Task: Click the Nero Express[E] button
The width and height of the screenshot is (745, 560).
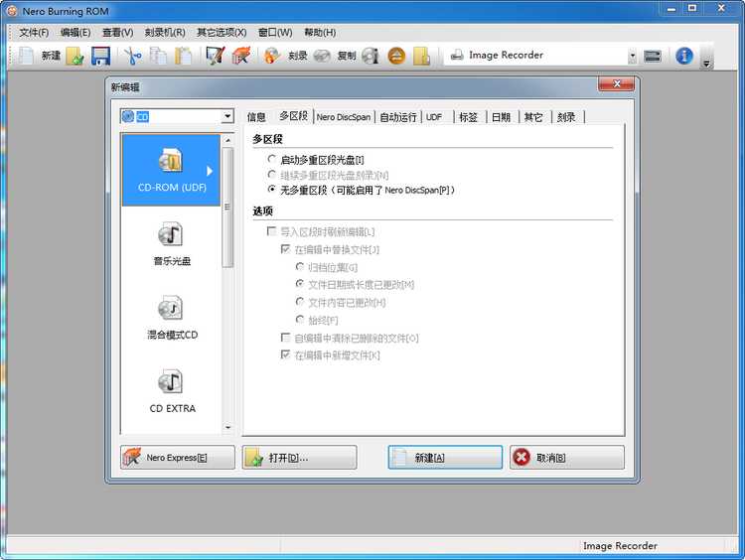Action: point(177,458)
